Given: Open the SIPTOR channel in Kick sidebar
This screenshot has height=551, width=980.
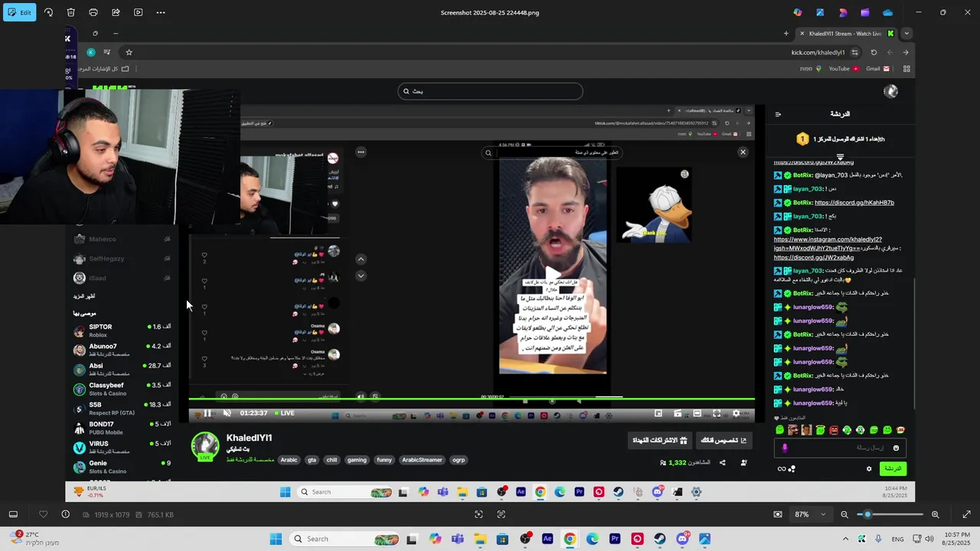Looking at the screenshot, I should coord(121,331).
